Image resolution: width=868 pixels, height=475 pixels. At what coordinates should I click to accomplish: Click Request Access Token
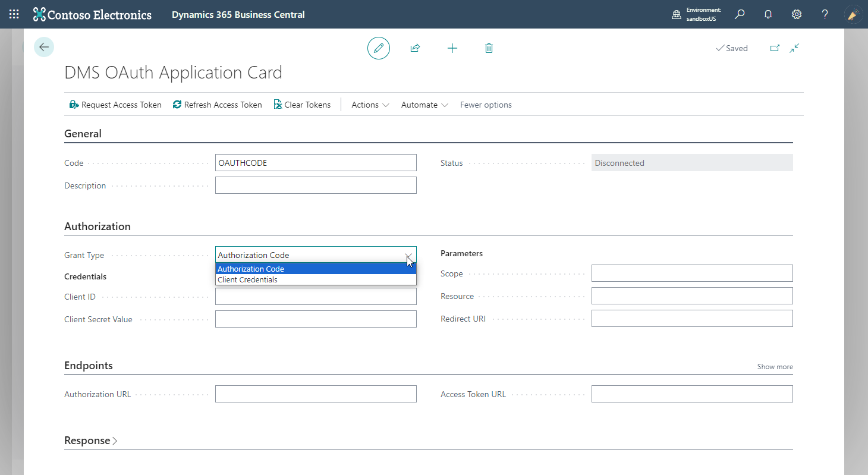(x=115, y=105)
